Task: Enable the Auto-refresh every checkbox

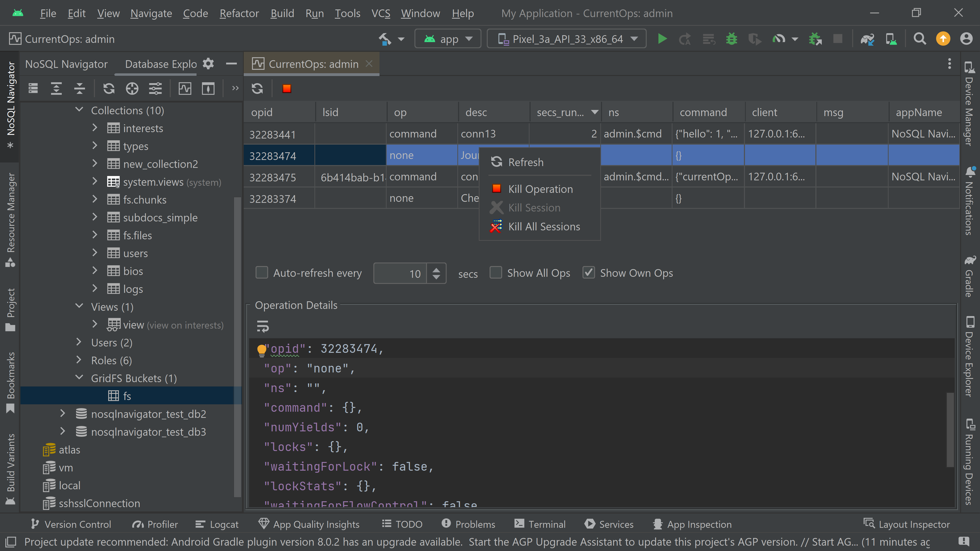Action: click(x=262, y=273)
